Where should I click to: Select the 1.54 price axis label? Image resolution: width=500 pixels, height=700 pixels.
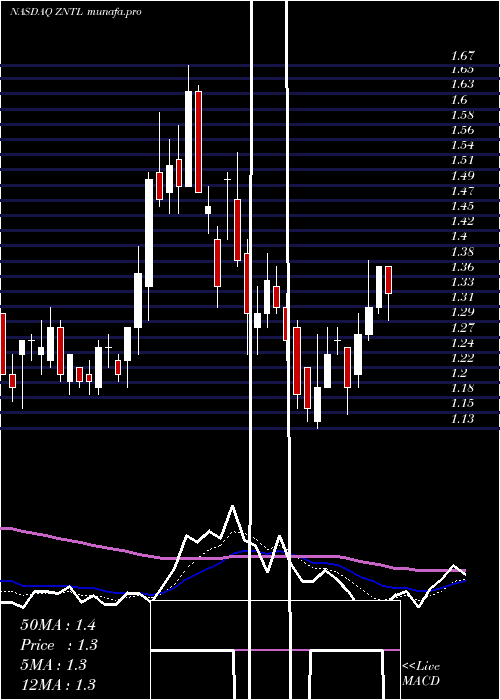click(x=462, y=145)
